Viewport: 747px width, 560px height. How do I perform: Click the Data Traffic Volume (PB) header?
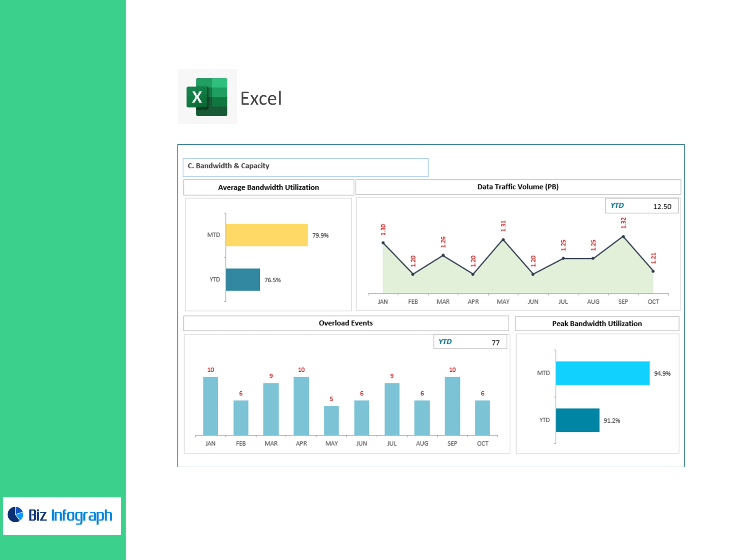coord(518,187)
